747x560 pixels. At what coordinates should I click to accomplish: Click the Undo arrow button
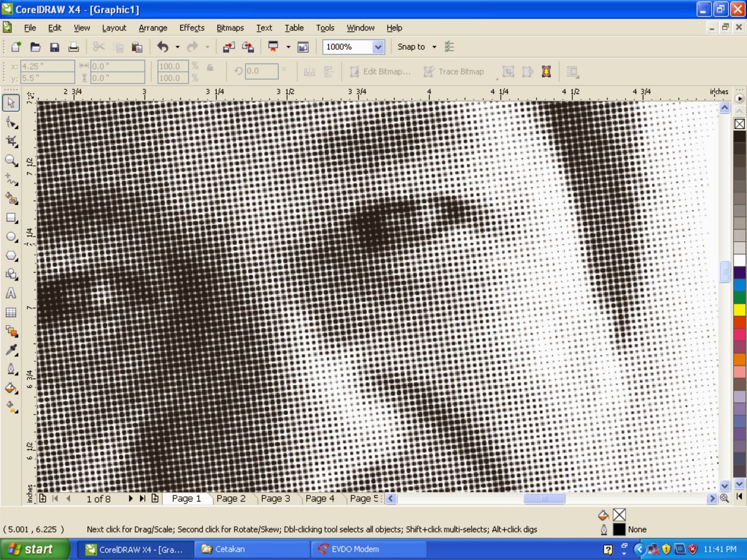point(162,47)
